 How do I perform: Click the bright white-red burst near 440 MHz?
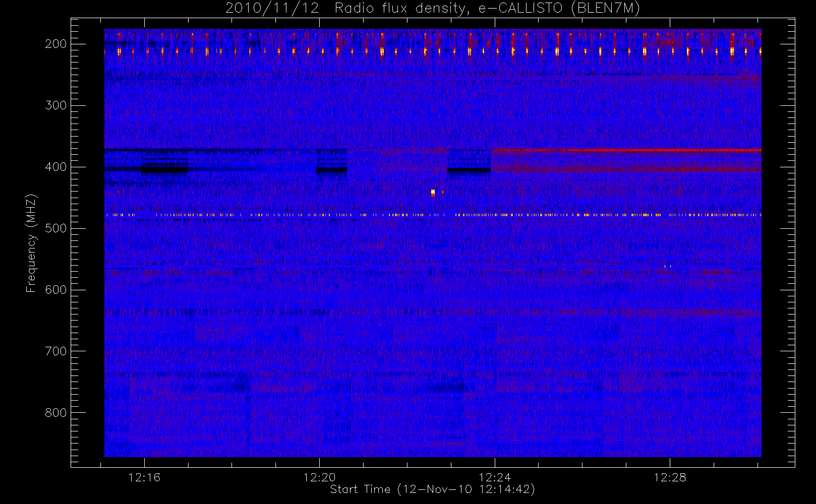(x=433, y=193)
